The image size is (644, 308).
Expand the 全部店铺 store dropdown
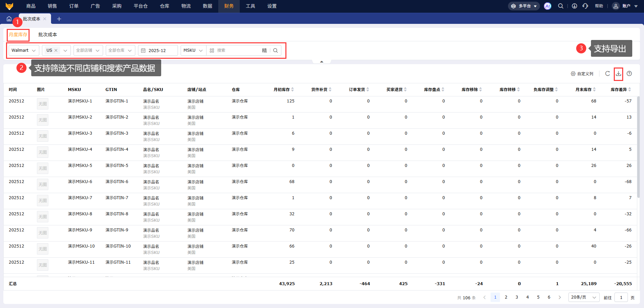[88, 50]
